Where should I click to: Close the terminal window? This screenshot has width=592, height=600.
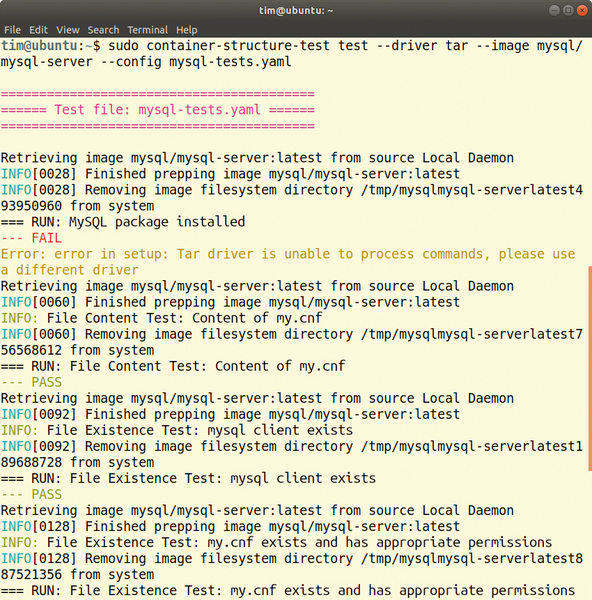(x=582, y=10)
